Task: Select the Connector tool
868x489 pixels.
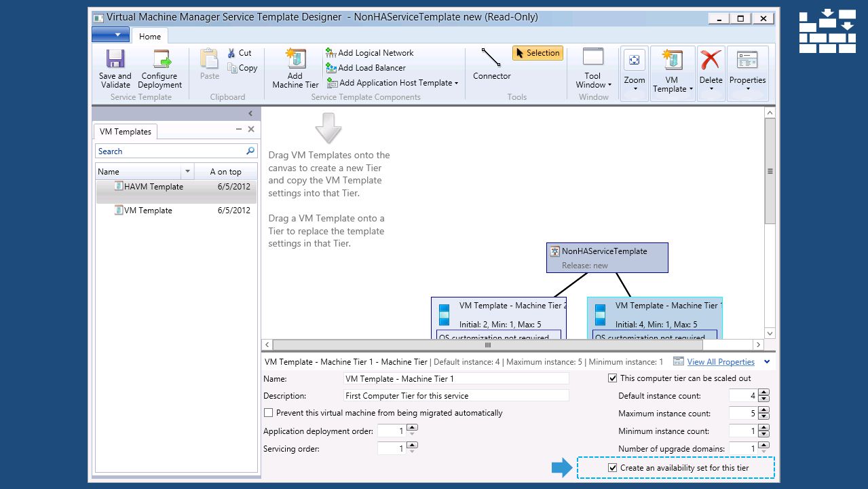Action: [492, 65]
